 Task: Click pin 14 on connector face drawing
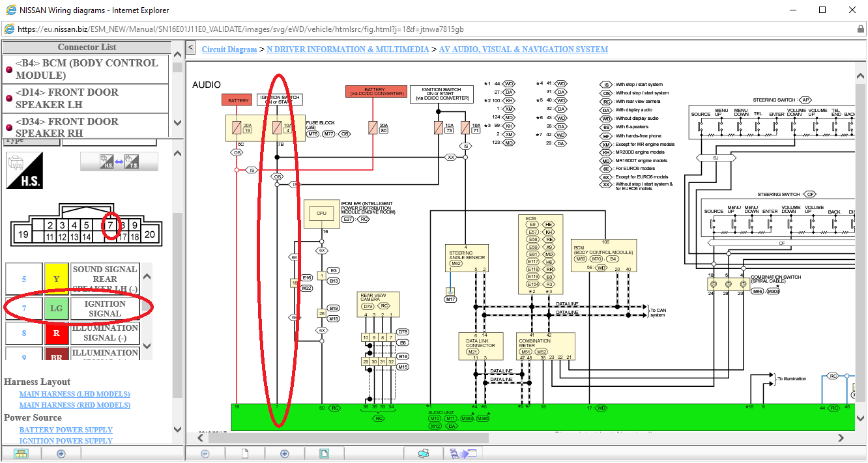(87, 237)
